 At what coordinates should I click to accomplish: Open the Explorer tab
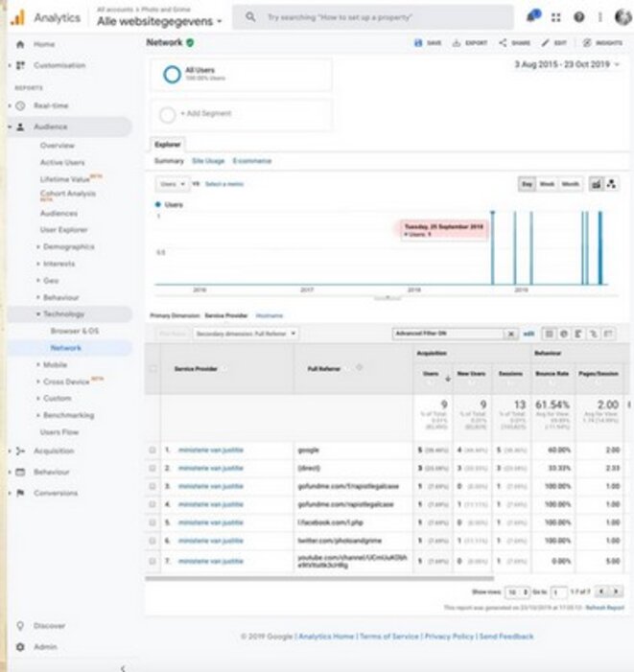point(168,145)
